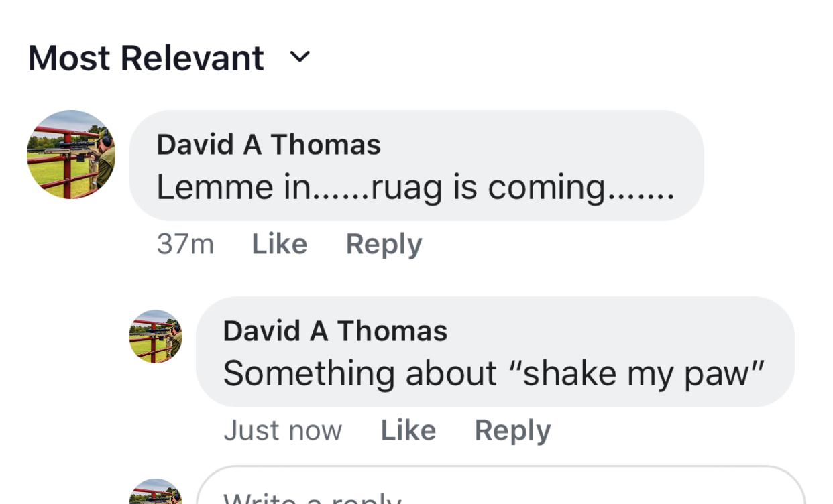Open David A Thomas from the top comment
This screenshot has height=504, width=833.
click(x=268, y=145)
